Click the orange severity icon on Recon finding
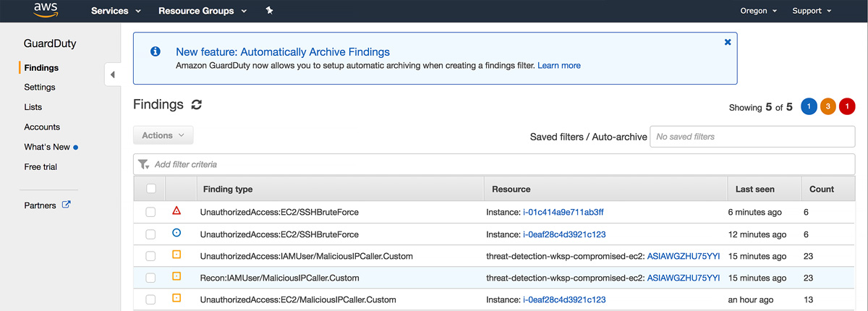 pos(176,277)
